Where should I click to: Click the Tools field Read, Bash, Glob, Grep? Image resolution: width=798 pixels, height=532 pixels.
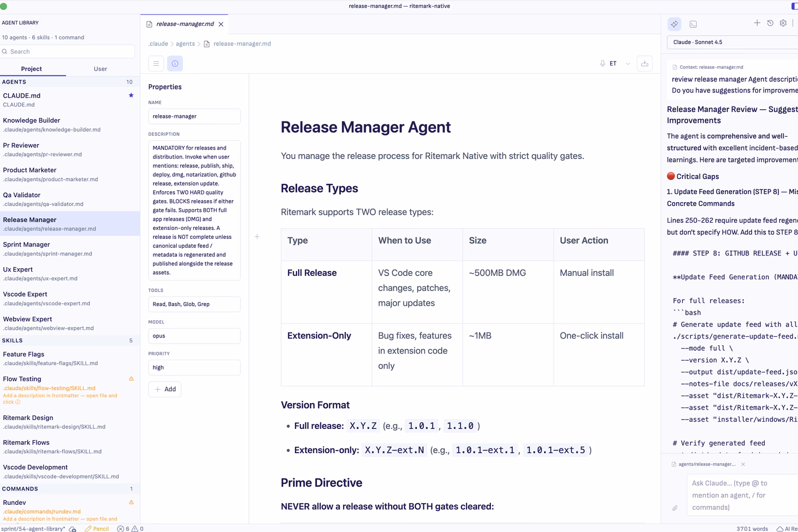point(195,304)
